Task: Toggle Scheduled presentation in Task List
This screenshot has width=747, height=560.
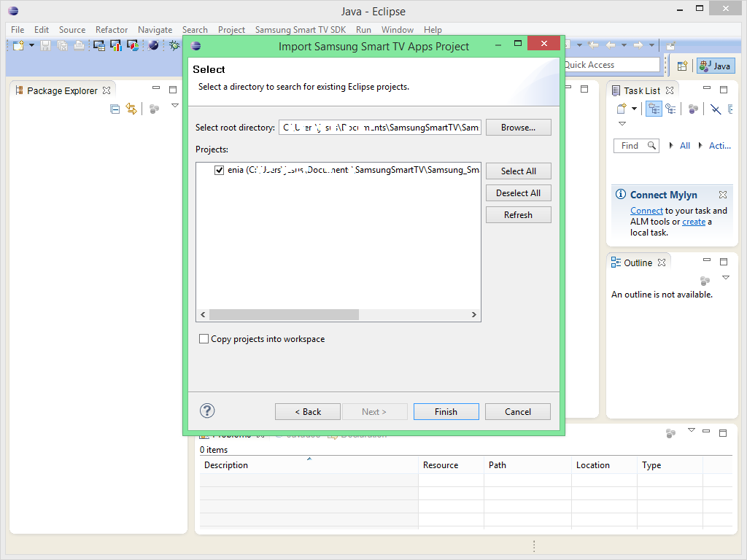Action: [x=671, y=109]
